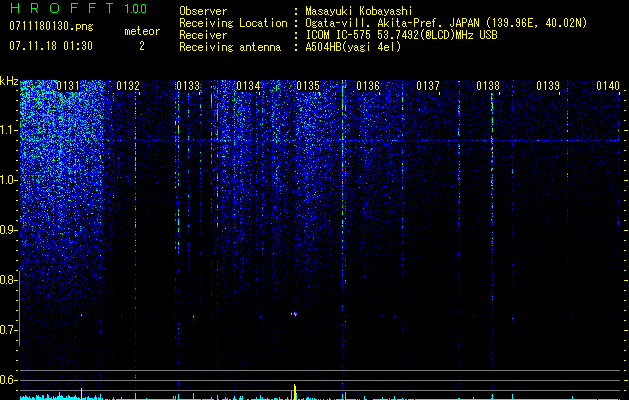
Task: Click the Receiver ICOM IC-575 text
Action: (401, 35)
